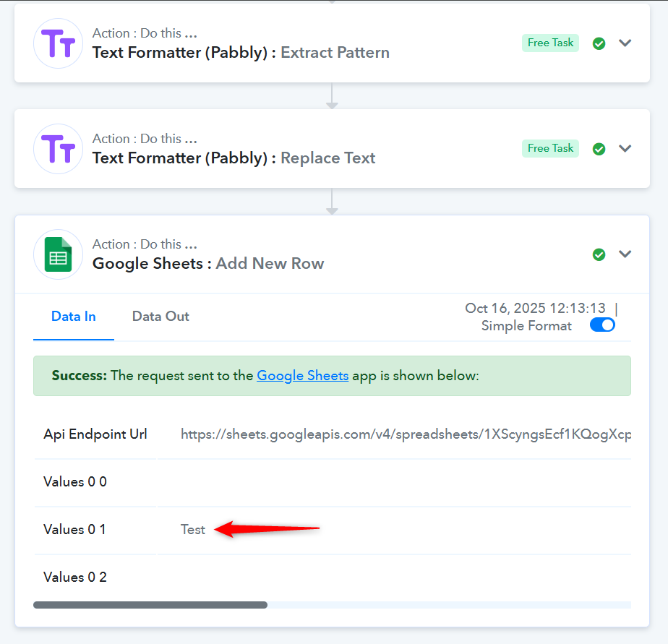This screenshot has width=668, height=644.
Task: Click the green checkmark on Google Sheets step
Action: pyautogui.click(x=599, y=254)
